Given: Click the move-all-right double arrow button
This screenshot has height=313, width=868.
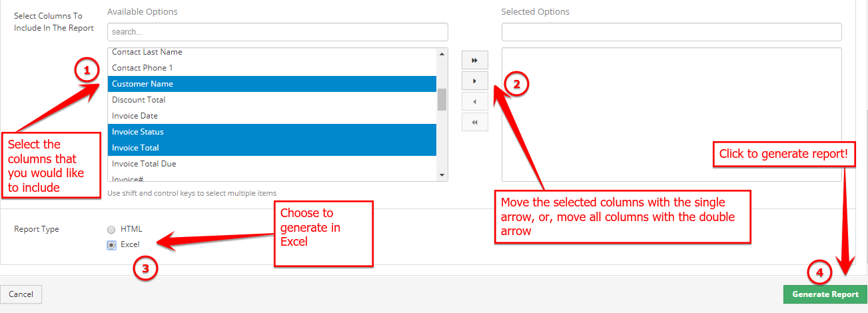Looking at the screenshot, I should pyautogui.click(x=475, y=60).
